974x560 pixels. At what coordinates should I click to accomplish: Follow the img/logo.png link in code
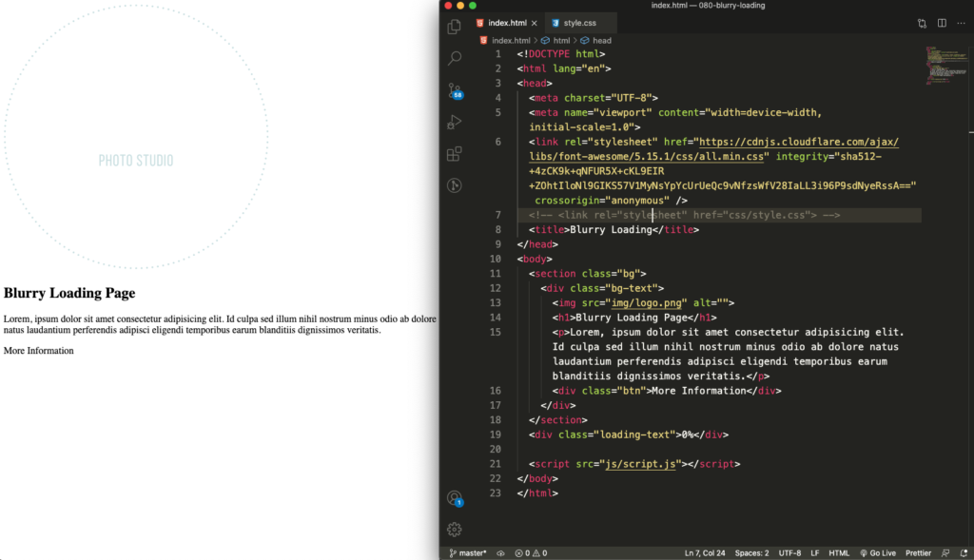coord(646,303)
